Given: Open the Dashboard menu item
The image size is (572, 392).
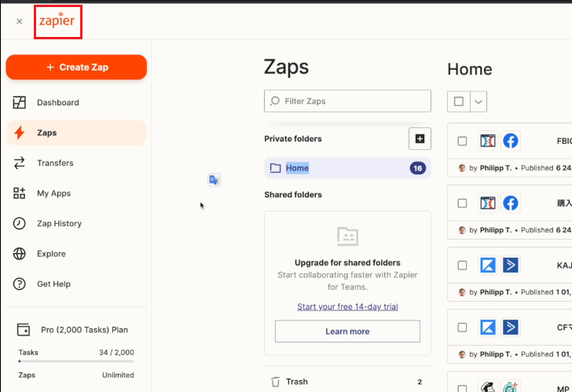Looking at the screenshot, I should (76, 102).
